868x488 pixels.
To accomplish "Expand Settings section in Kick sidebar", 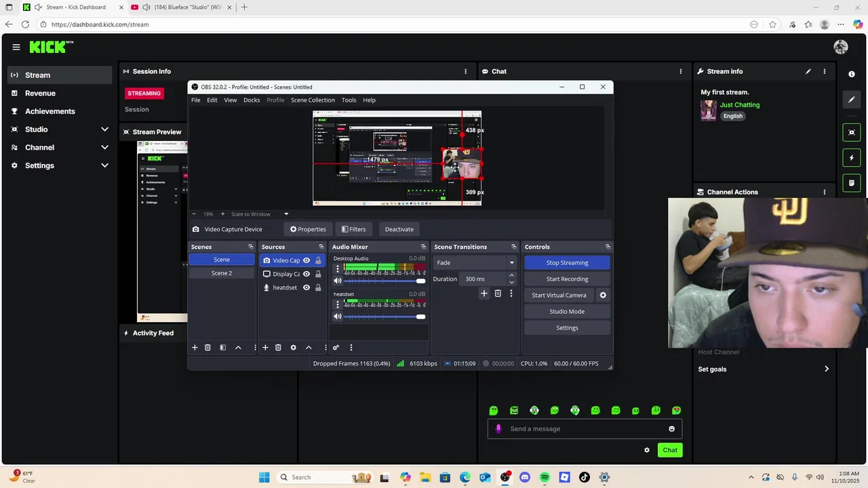I will click(104, 165).
